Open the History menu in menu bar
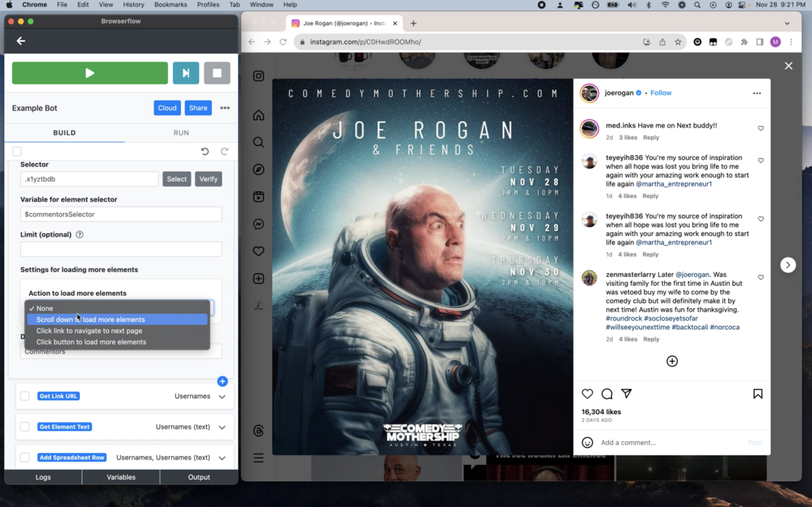Screen dimensions: 812x507 pos(133,5)
